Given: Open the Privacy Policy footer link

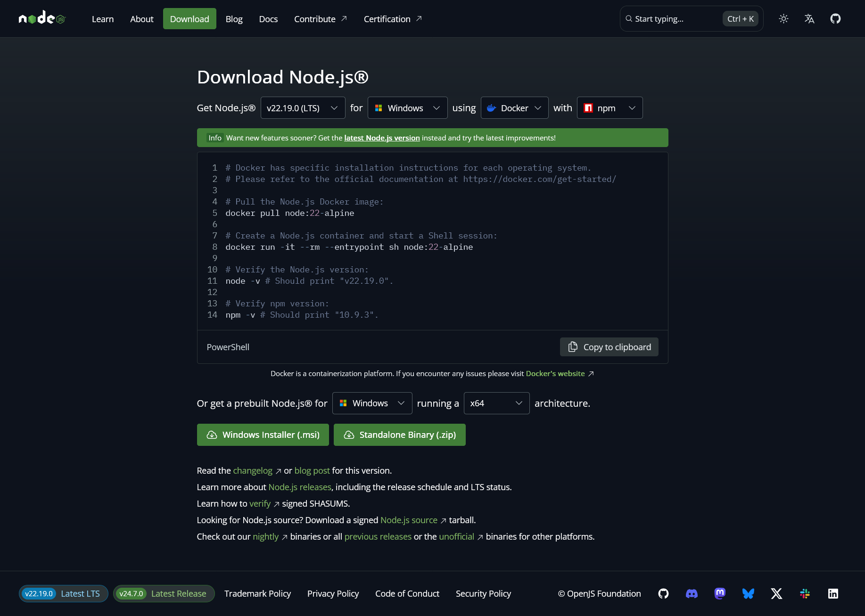Looking at the screenshot, I should click(333, 594).
